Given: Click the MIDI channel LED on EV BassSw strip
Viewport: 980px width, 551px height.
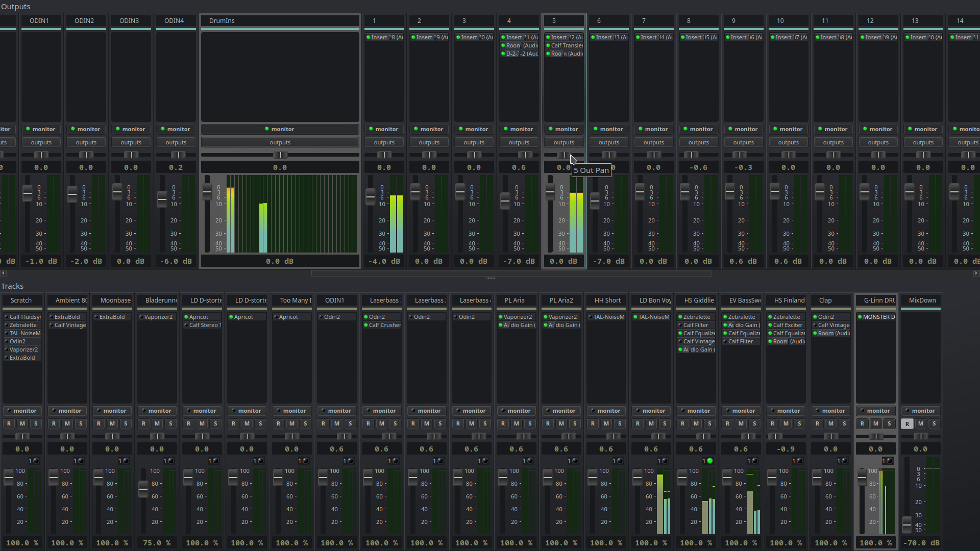Looking at the screenshot, I should 754,461.
